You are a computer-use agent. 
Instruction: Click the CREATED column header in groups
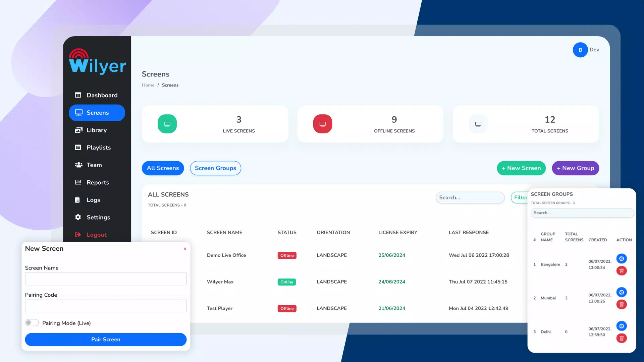click(598, 240)
